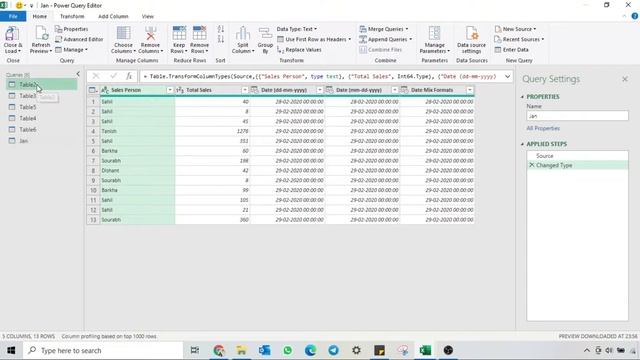
Task: Switch to the Transform tab
Action: 72,16
